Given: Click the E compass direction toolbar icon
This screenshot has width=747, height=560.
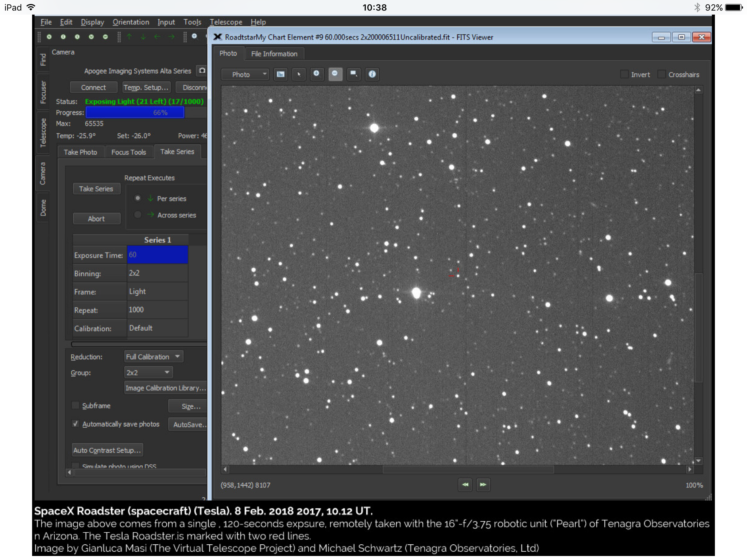Looking at the screenshot, I should click(63, 37).
